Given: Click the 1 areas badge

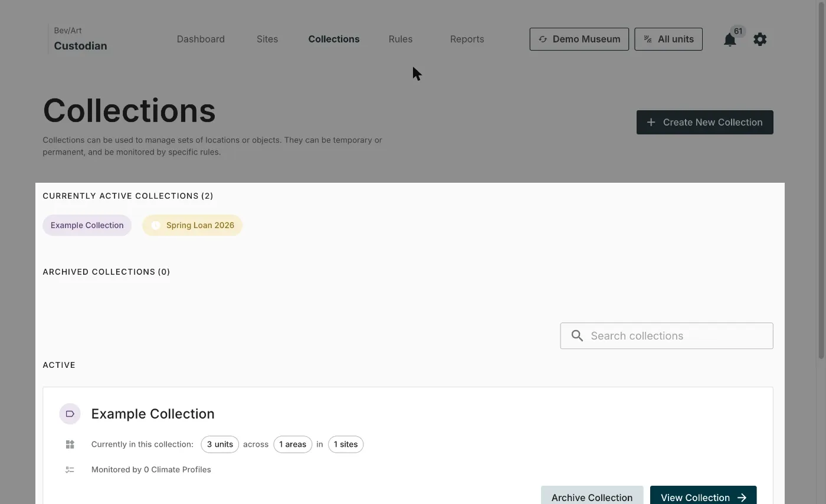Looking at the screenshot, I should pos(293,444).
